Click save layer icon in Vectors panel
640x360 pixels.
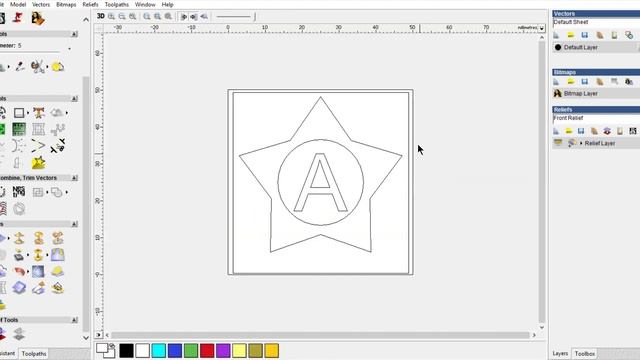pos(584,36)
